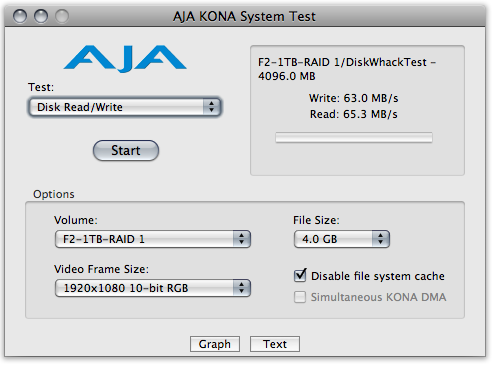The height and width of the screenshot is (368, 496).
Task: Click the File Size: label
Action: tap(316, 220)
